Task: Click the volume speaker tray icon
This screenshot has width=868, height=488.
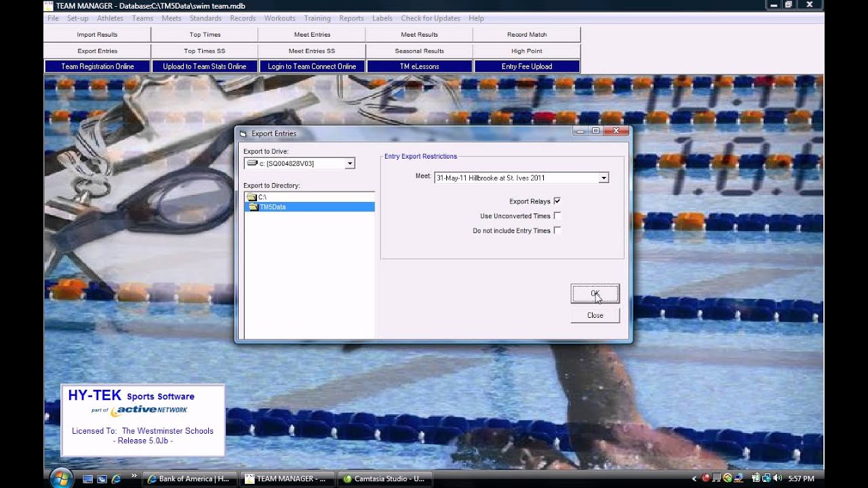Action: tap(777, 479)
